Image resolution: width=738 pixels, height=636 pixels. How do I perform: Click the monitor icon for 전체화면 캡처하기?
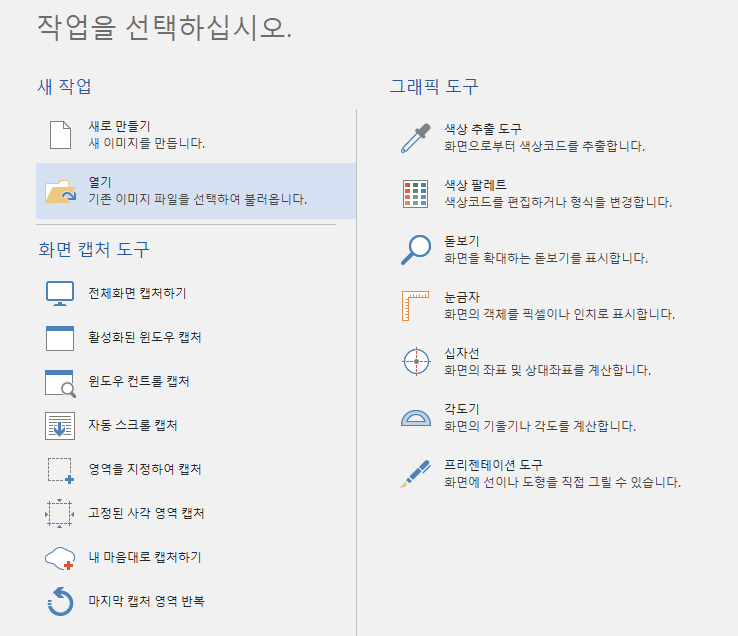pos(60,293)
